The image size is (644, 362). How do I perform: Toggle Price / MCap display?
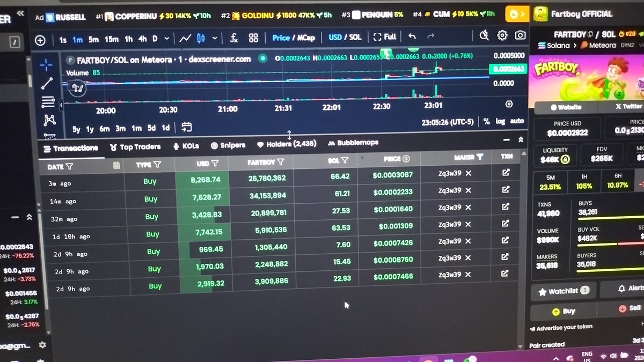[x=294, y=38]
